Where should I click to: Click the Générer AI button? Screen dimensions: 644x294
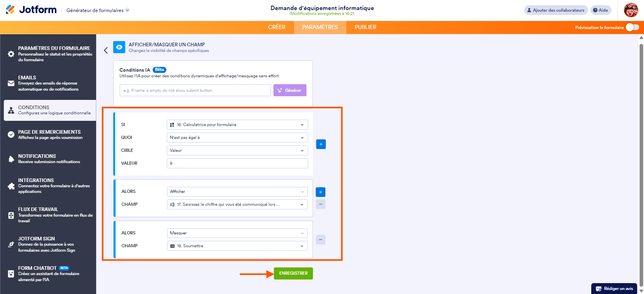click(x=290, y=90)
